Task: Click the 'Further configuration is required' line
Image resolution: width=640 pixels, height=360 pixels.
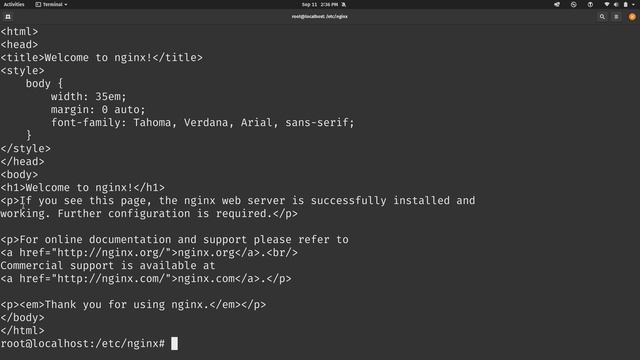Action: 149,214
